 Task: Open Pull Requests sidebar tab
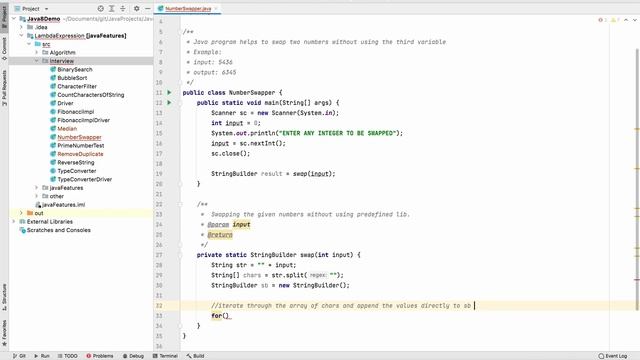click(4, 88)
